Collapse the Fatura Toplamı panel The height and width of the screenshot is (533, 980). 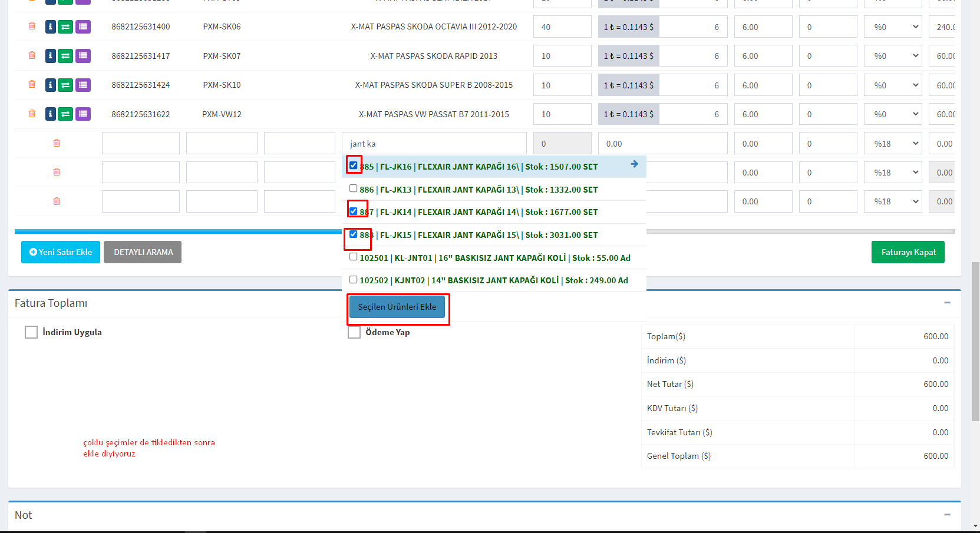pos(947,303)
